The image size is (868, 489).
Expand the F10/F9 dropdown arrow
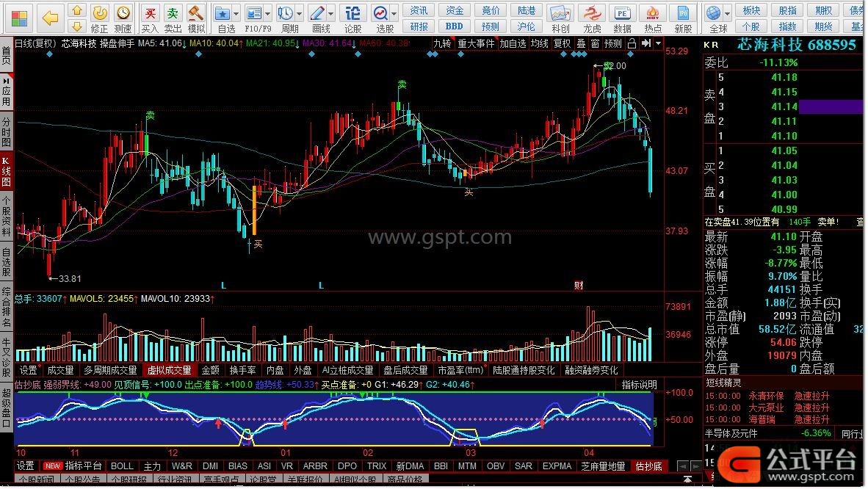(x=268, y=13)
